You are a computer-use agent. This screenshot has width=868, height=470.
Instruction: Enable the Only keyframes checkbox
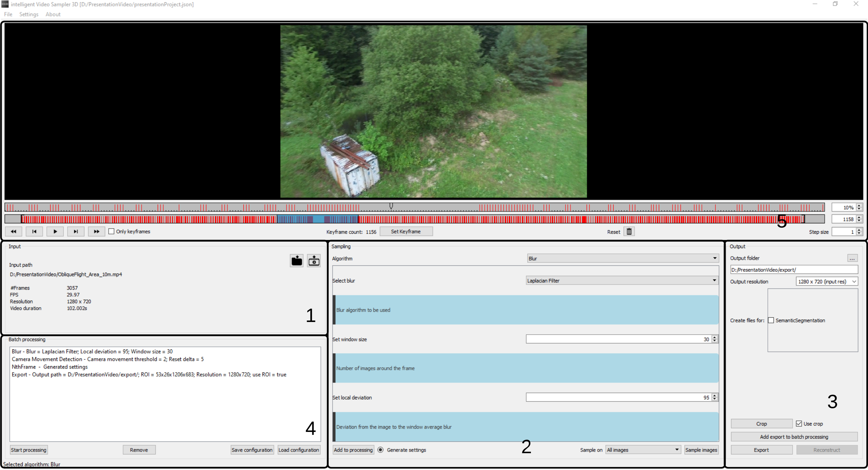pyautogui.click(x=111, y=232)
